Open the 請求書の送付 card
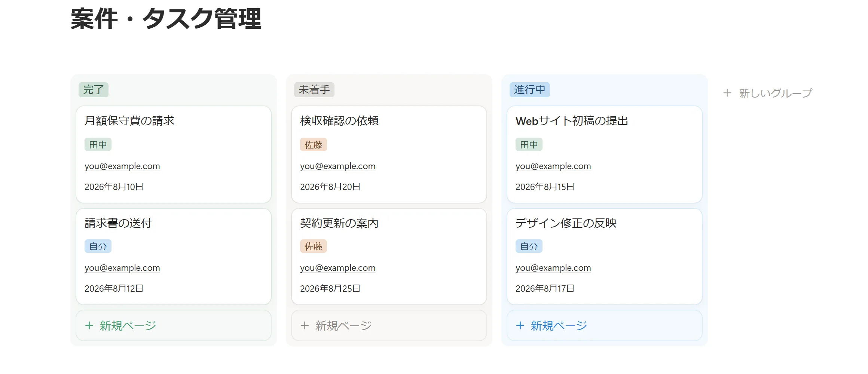This screenshot has width=868, height=374. (x=174, y=257)
